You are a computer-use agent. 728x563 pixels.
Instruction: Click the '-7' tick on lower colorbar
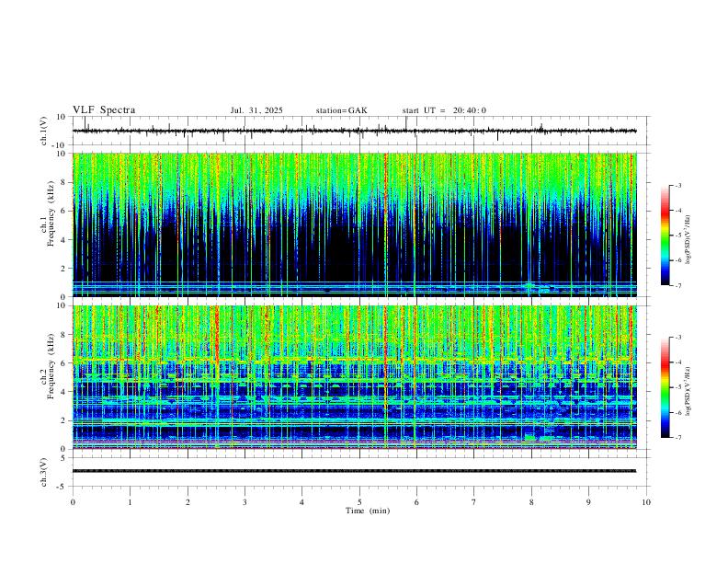click(x=677, y=438)
